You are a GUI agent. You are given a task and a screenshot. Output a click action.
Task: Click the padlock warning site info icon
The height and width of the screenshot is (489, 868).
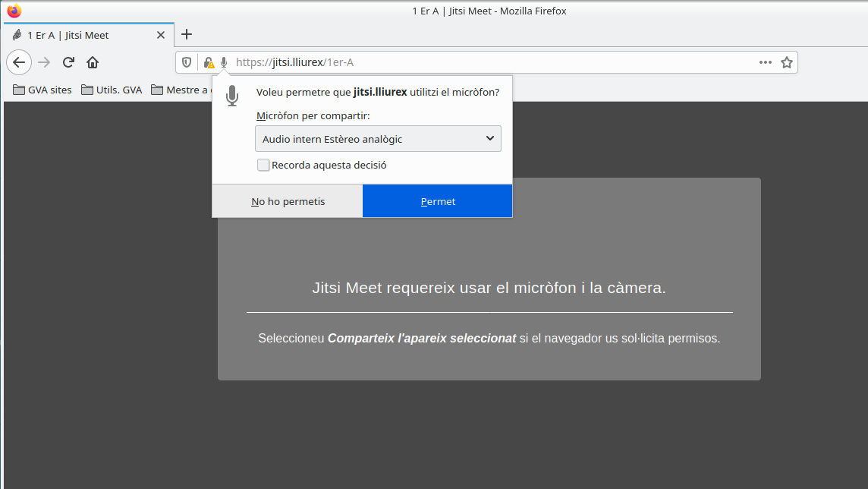(209, 62)
